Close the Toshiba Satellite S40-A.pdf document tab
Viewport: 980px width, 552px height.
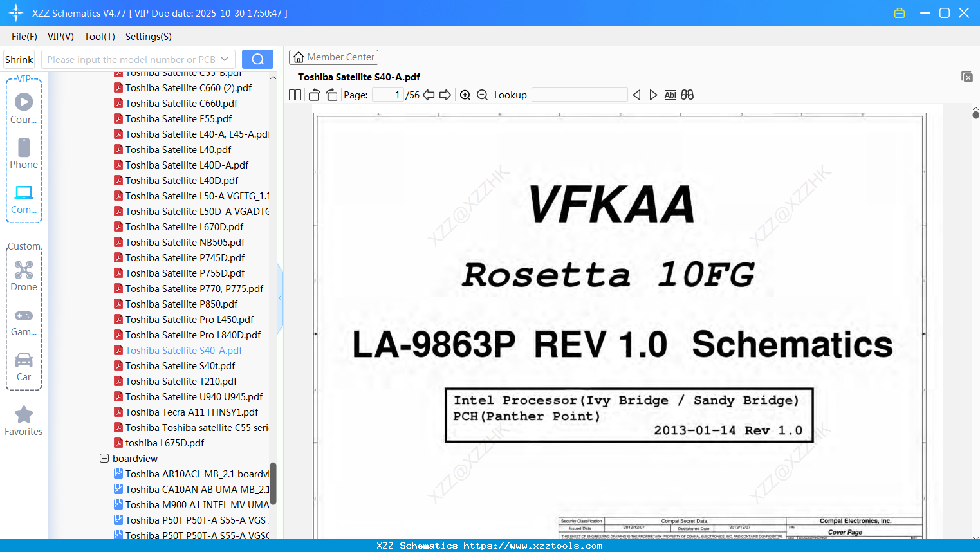(967, 77)
